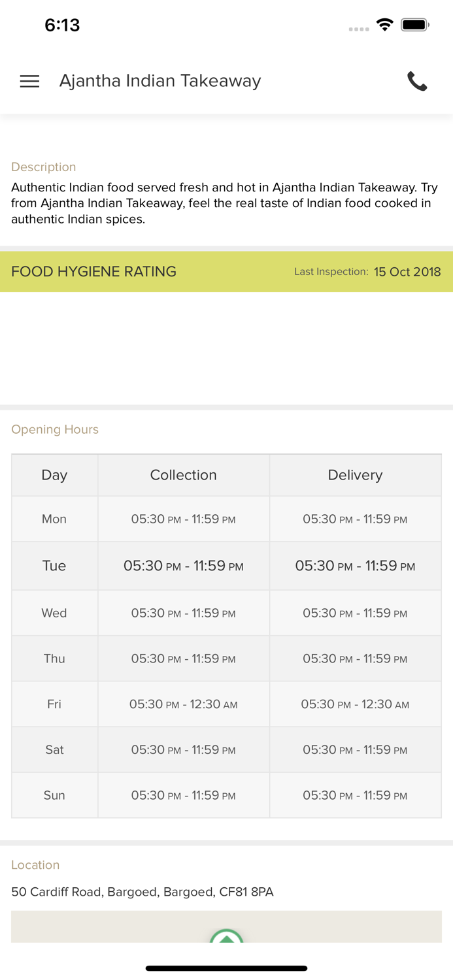
Task: Tap the home indicator bar at screen bottom
Action: pyautogui.click(x=226, y=968)
